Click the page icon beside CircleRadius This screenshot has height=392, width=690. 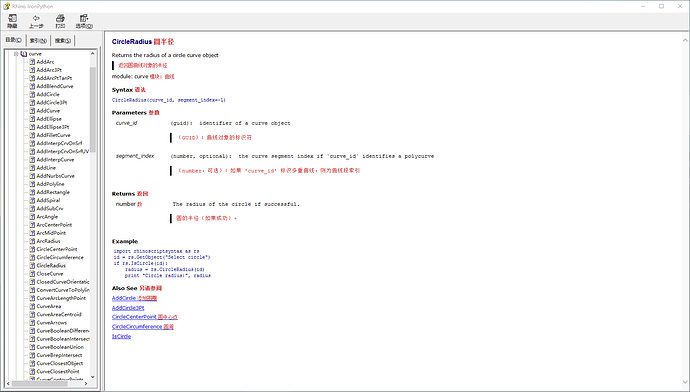click(x=32, y=265)
